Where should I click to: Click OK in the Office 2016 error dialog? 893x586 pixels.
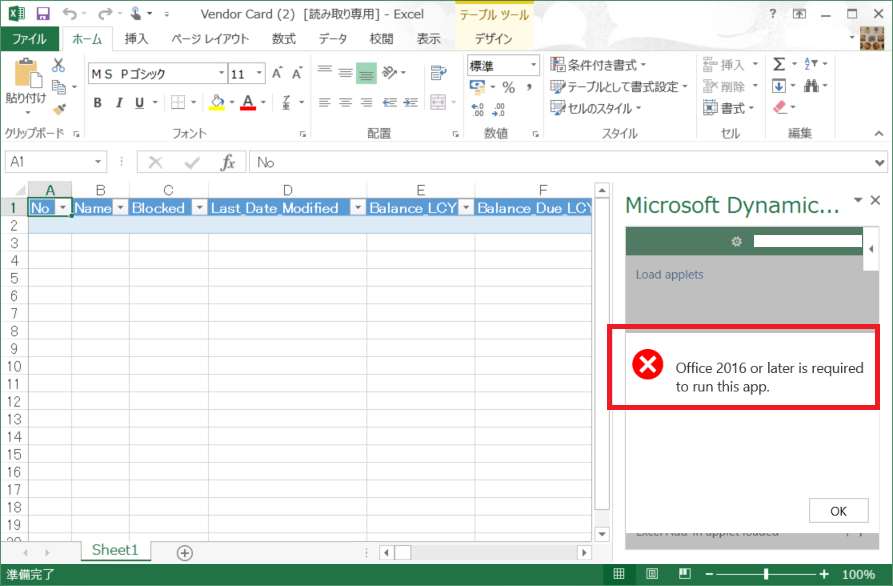point(838,511)
